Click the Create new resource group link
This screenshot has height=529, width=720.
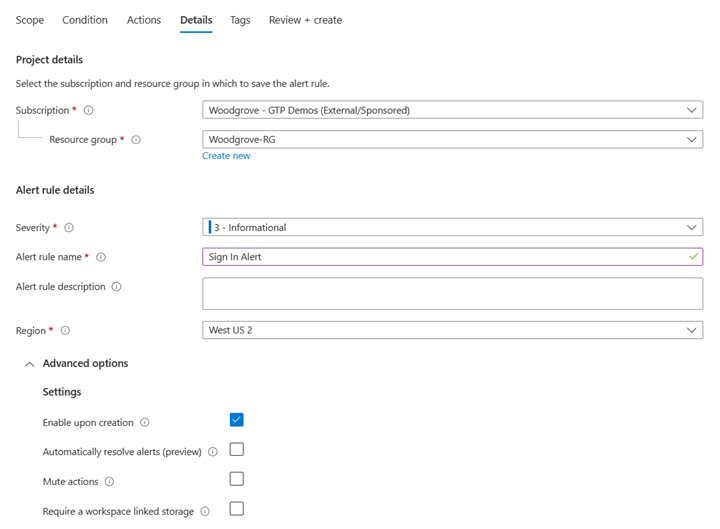tap(226, 156)
